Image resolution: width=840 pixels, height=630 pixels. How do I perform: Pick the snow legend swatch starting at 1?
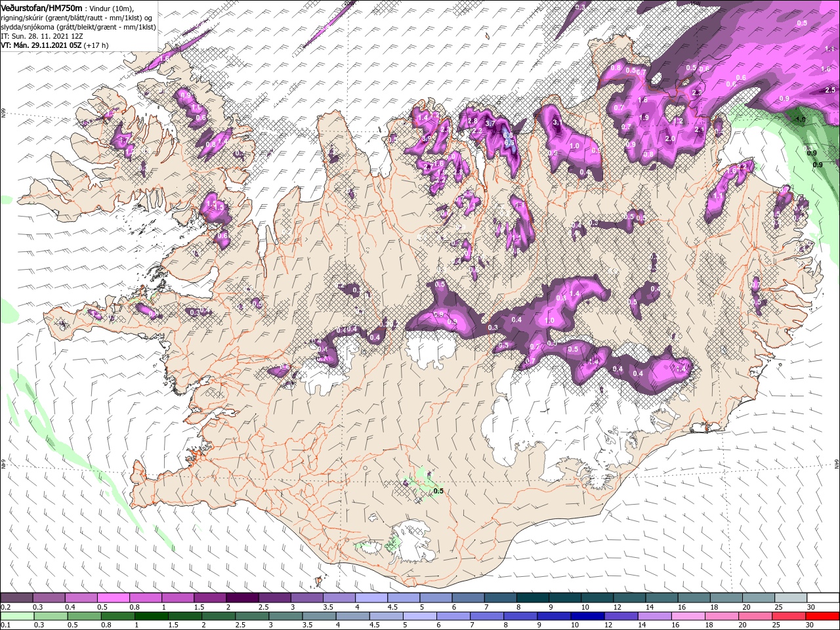(177, 598)
